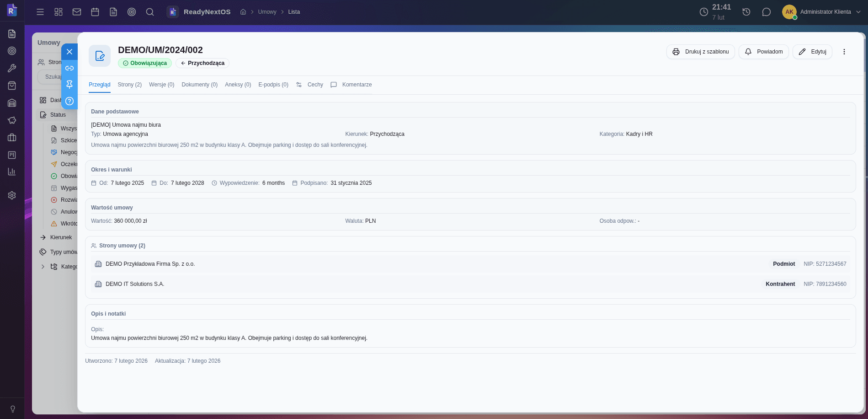This screenshot has height=419, width=868.
Task: Close the contract detail panel
Action: point(69,52)
